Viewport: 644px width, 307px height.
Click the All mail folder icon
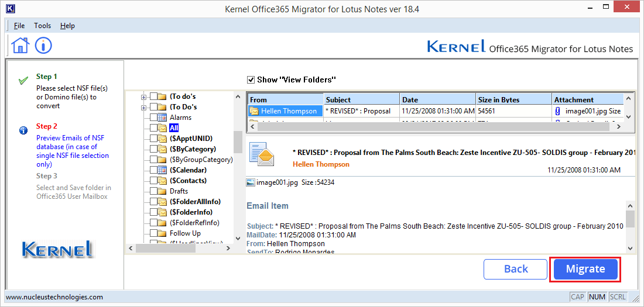pos(162,127)
